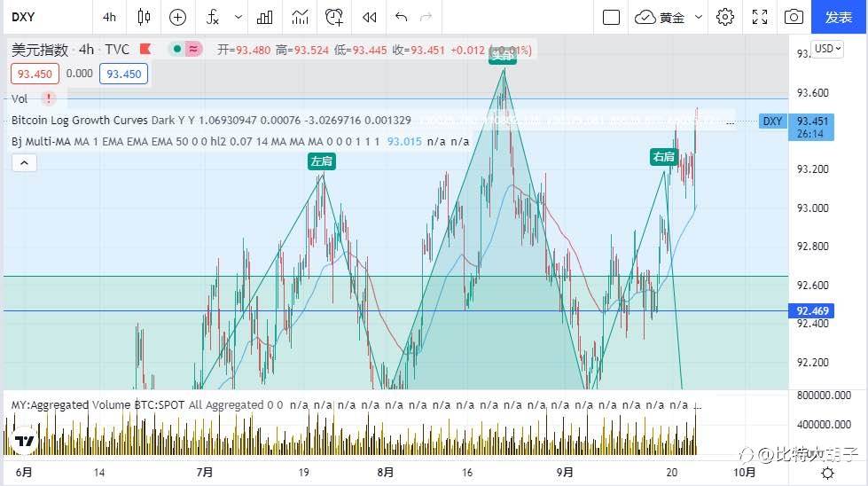Select Bitcoin Log Growth Curves indicator legend
This screenshot has width=868, height=486.
point(211,120)
